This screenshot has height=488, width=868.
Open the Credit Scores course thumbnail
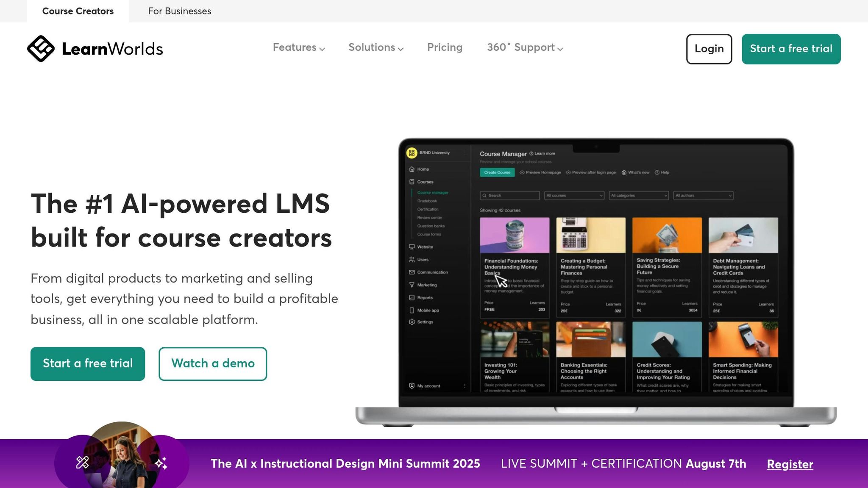667,339
